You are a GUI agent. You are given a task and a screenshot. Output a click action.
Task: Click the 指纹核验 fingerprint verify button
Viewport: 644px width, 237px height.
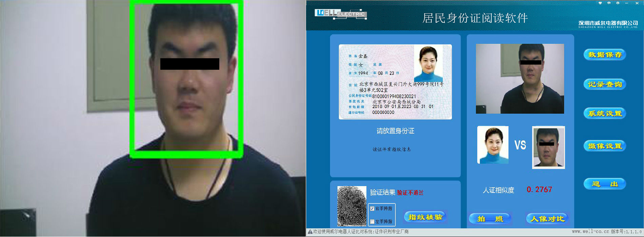(425, 217)
